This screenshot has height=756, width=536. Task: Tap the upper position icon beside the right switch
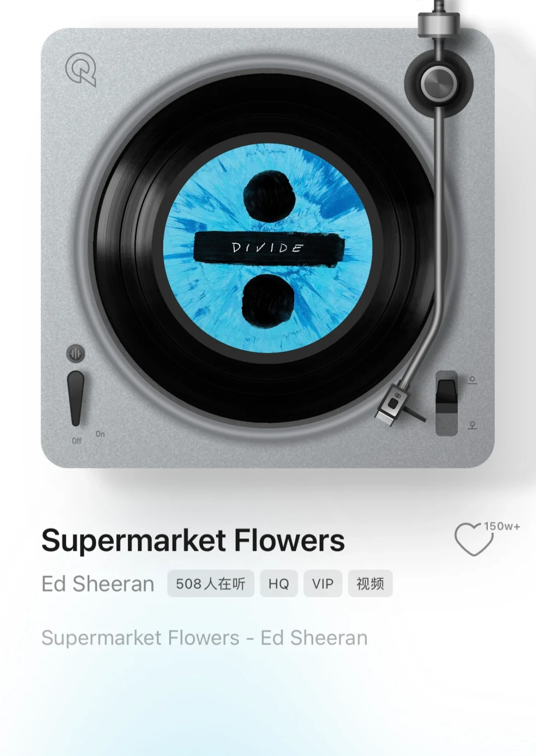click(472, 380)
